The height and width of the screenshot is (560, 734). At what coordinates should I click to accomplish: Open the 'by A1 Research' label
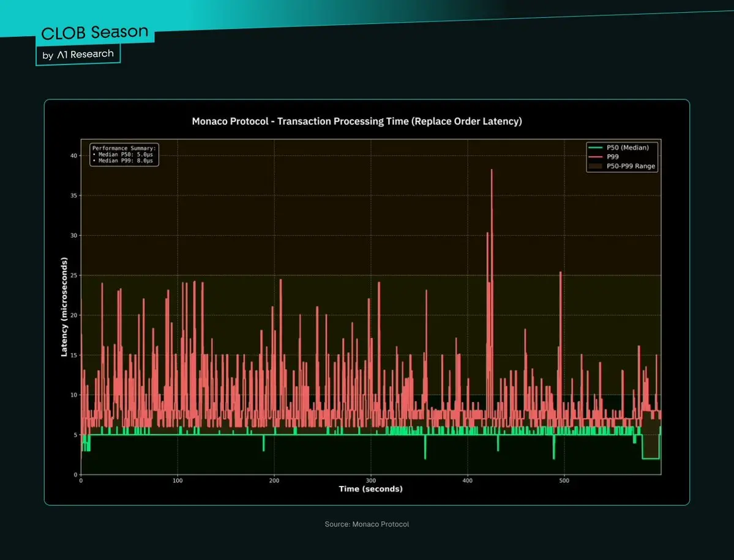click(78, 54)
